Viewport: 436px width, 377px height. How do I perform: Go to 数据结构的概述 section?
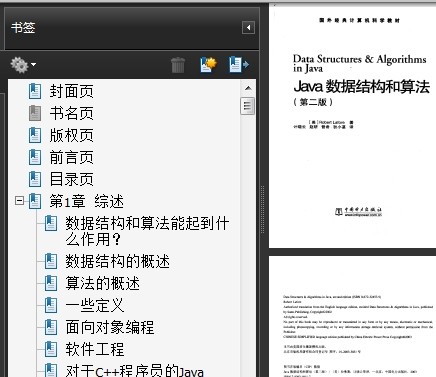(117, 261)
